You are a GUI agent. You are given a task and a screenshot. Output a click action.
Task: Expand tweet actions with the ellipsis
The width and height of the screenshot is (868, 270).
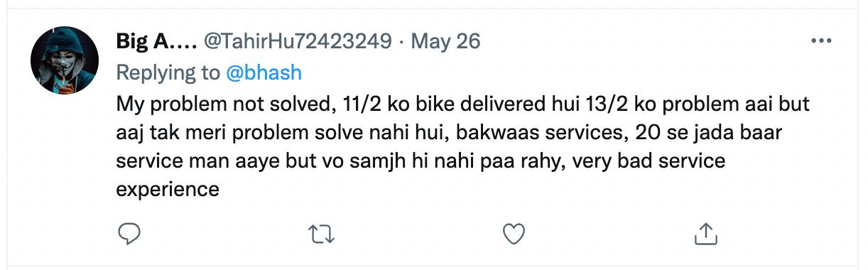pos(820,42)
